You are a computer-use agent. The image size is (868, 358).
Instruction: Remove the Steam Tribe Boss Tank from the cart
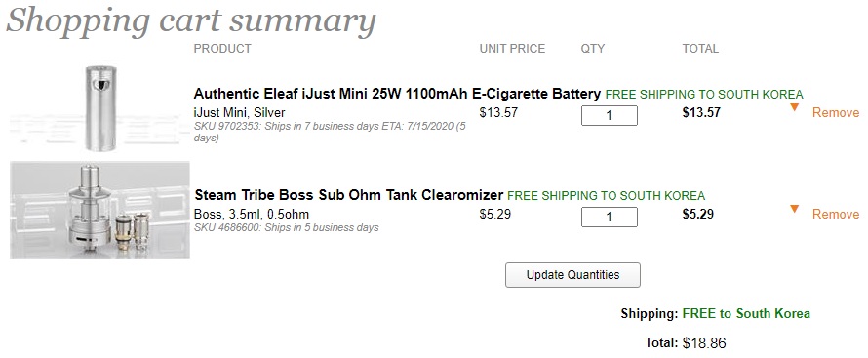coord(836,215)
